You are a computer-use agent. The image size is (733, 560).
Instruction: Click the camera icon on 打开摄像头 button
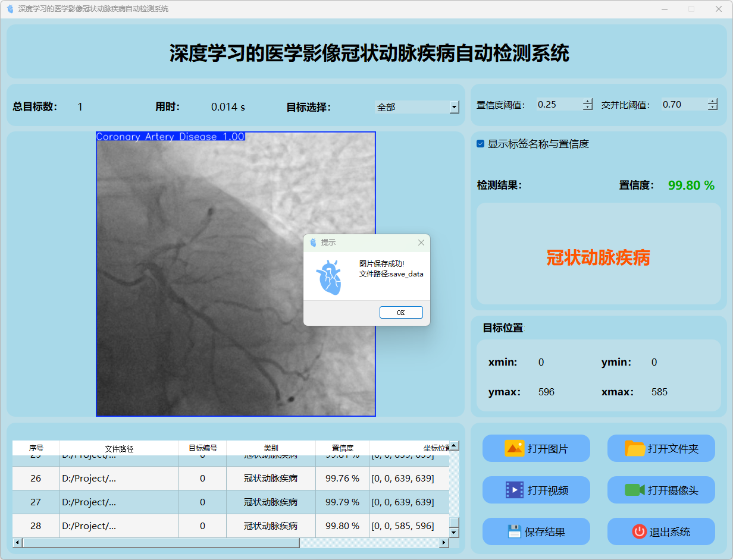[x=635, y=490]
